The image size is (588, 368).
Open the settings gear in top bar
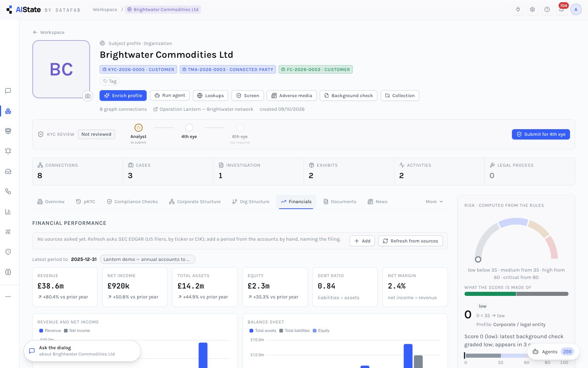coord(533,10)
